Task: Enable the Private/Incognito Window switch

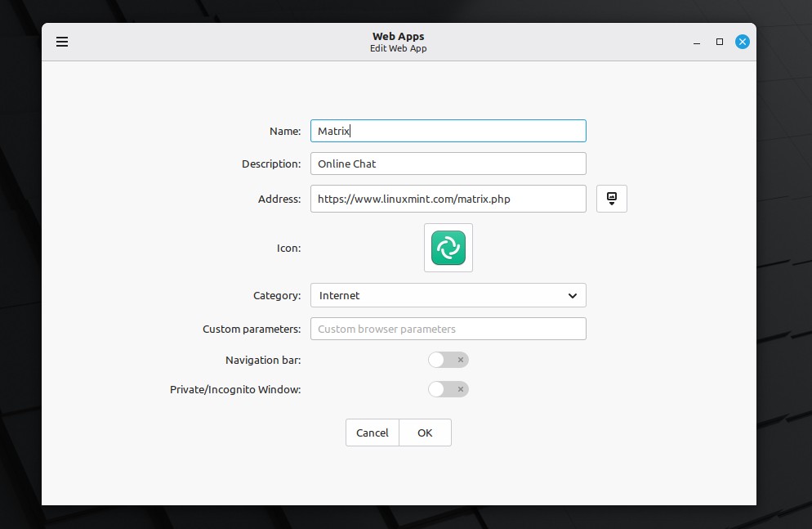Action: click(448, 389)
